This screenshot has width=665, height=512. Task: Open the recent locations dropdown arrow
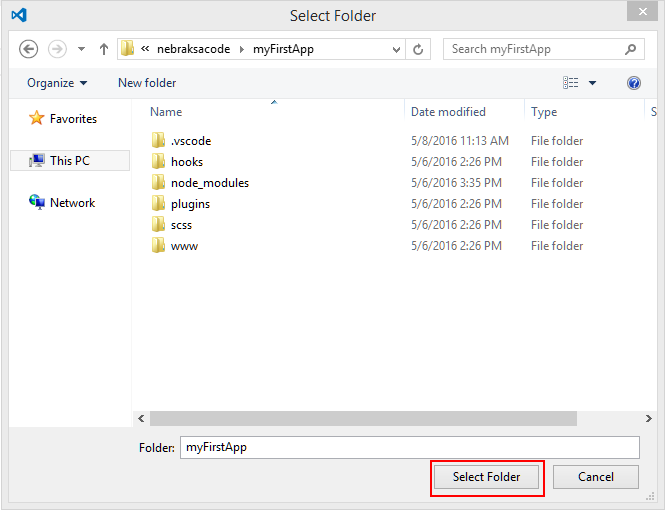pos(81,49)
